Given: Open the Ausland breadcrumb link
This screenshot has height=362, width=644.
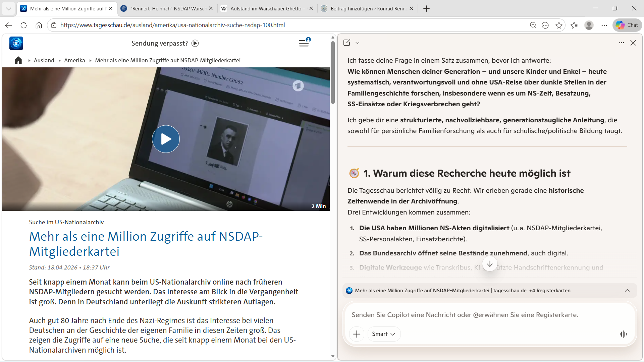Looking at the screenshot, I should [44, 60].
